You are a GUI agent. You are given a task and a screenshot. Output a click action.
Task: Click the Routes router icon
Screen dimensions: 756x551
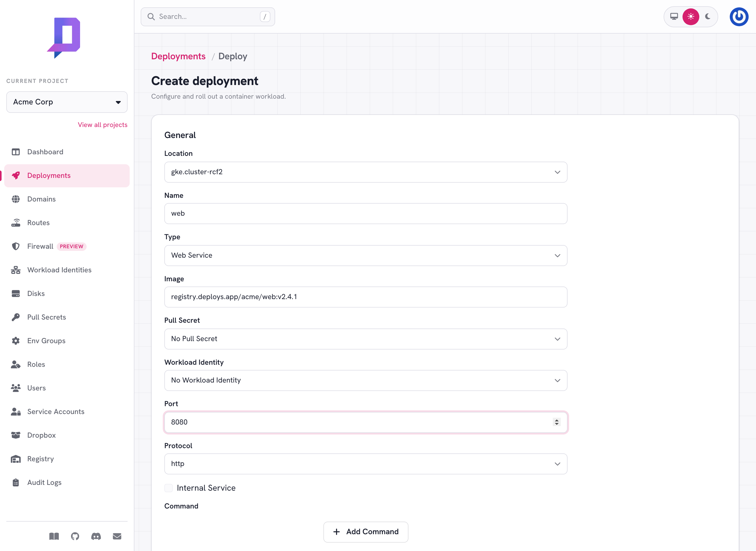tap(16, 223)
